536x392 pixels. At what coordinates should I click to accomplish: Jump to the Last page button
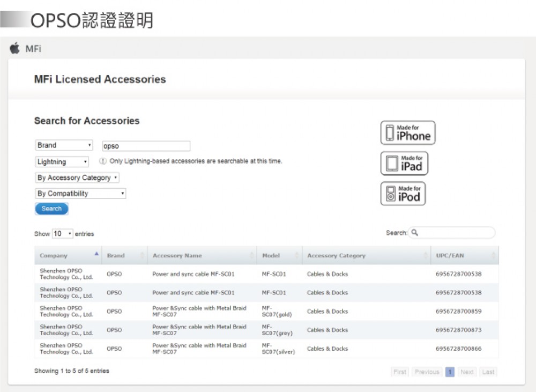[488, 372]
